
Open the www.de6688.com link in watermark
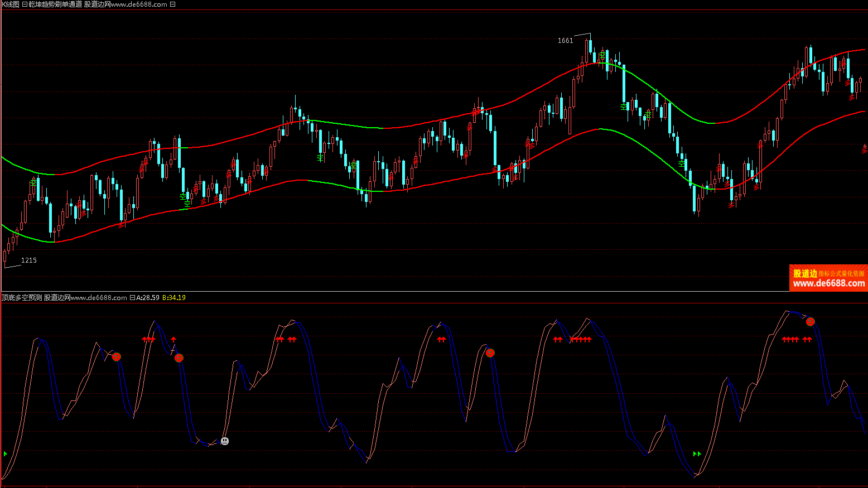[829, 283]
